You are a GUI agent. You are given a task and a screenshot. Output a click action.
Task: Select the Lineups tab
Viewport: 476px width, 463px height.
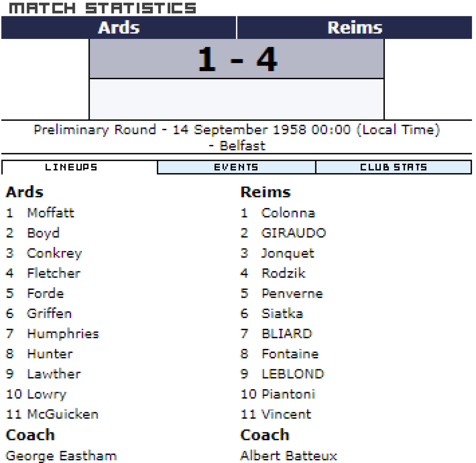click(71, 167)
